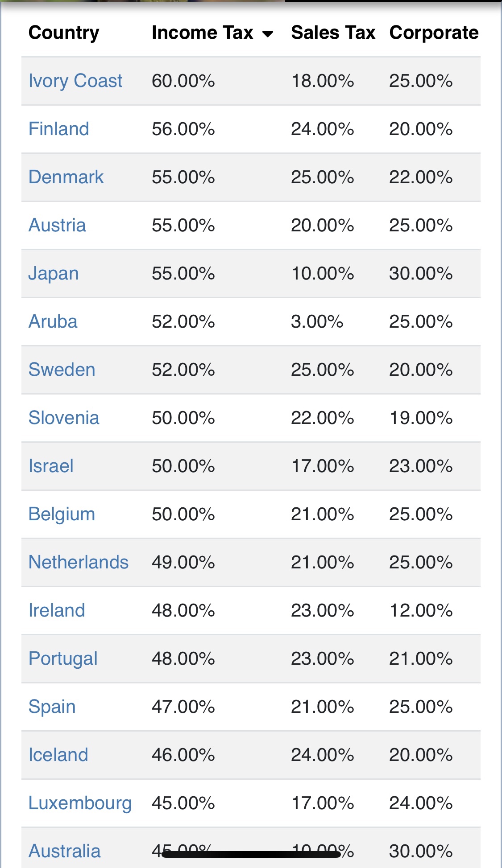Open Japan's country page
Viewport: 502px width, 868px height.
53,273
